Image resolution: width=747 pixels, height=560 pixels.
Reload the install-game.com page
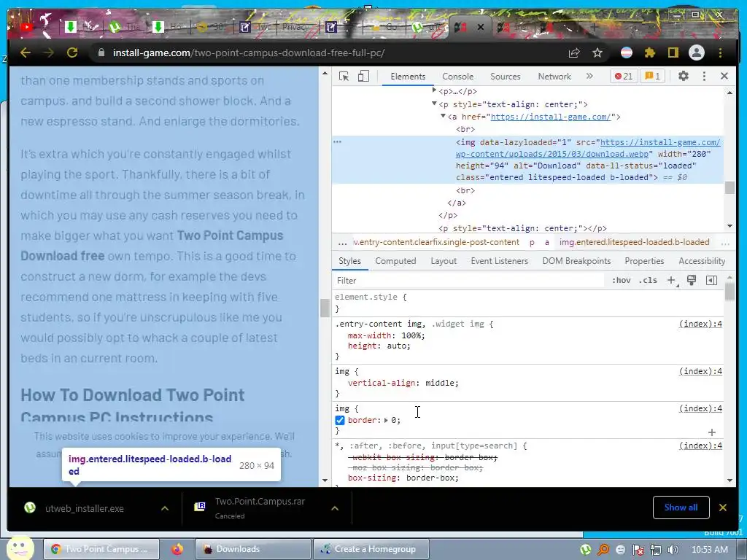tap(72, 52)
